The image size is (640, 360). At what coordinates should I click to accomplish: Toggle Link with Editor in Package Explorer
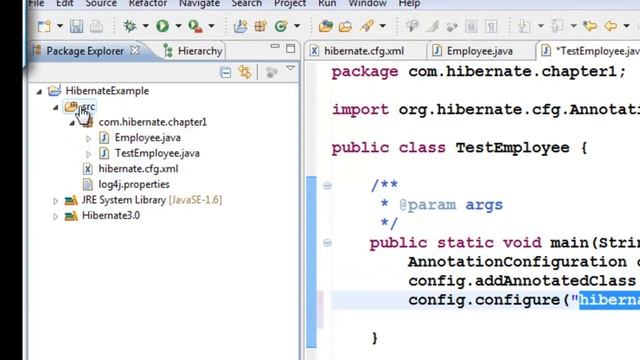point(245,73)
